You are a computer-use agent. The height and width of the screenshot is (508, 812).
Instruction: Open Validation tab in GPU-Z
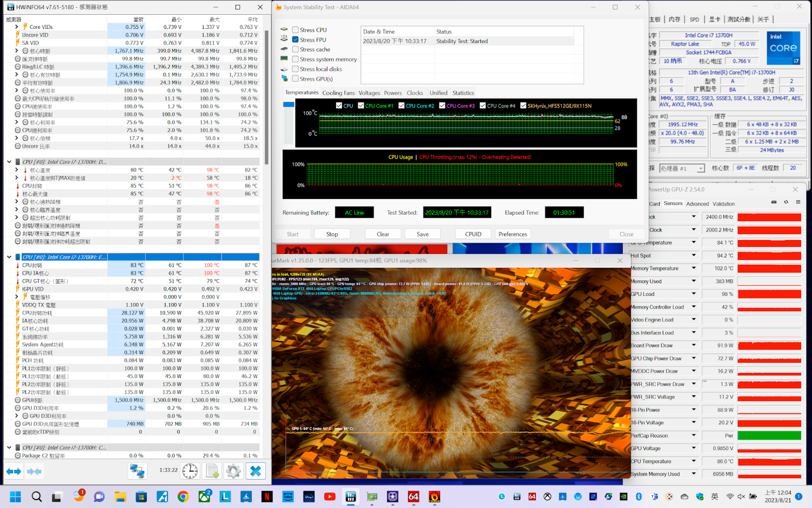point(724,204)
